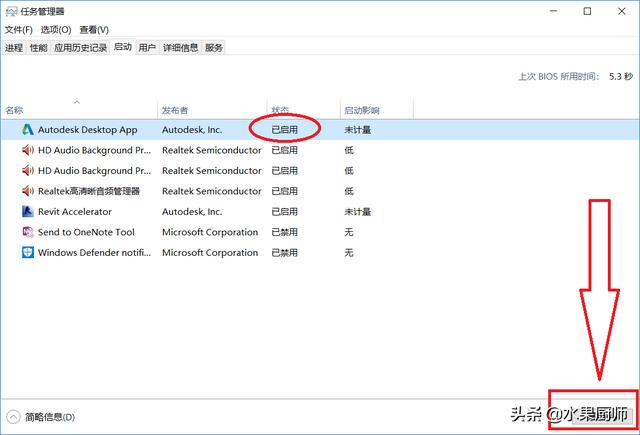Click the Realtek高清晰音频管理器 speaker icon
The image size is (640, 435).
coord(27,191)
